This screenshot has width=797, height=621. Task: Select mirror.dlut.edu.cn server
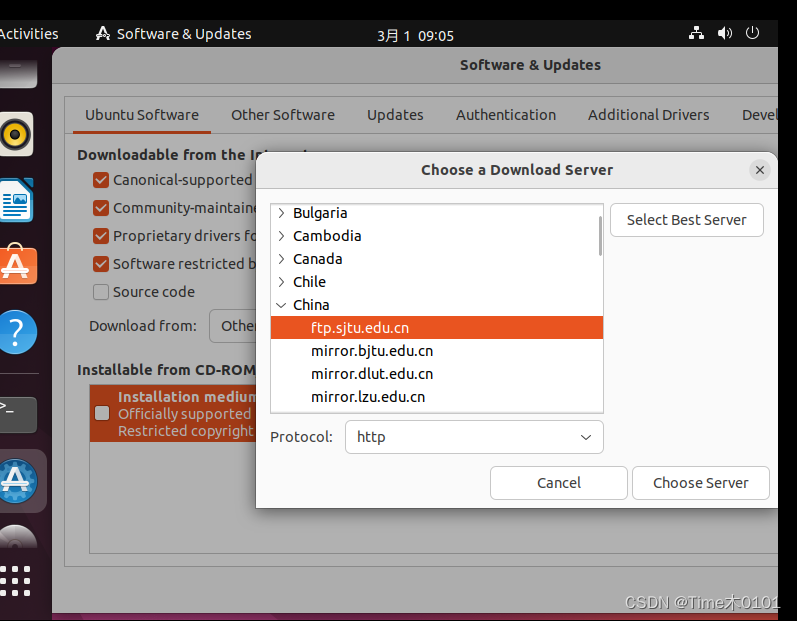point(437,374)
